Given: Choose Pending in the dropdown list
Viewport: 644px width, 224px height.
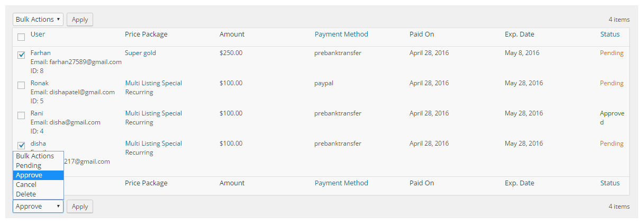Looking at the screenshot, I should pos(38,166).
